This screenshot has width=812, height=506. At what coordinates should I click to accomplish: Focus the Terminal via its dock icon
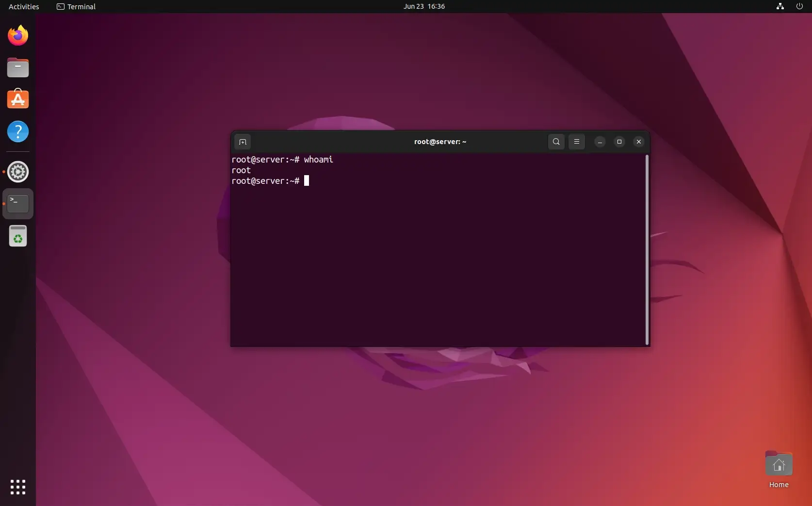[17, 204]
